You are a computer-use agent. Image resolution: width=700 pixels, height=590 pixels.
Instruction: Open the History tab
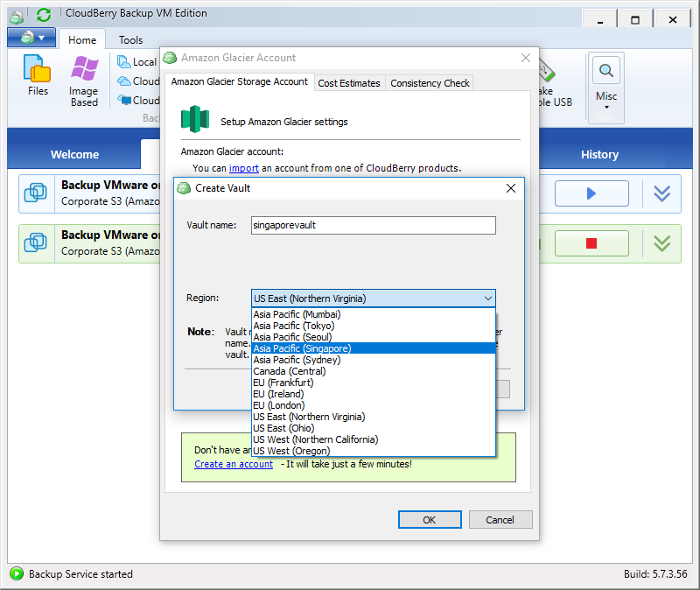click(599, 155)
